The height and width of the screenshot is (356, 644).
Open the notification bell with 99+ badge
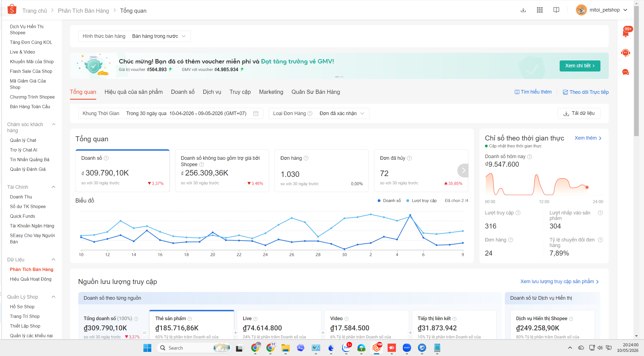point(626,33)
